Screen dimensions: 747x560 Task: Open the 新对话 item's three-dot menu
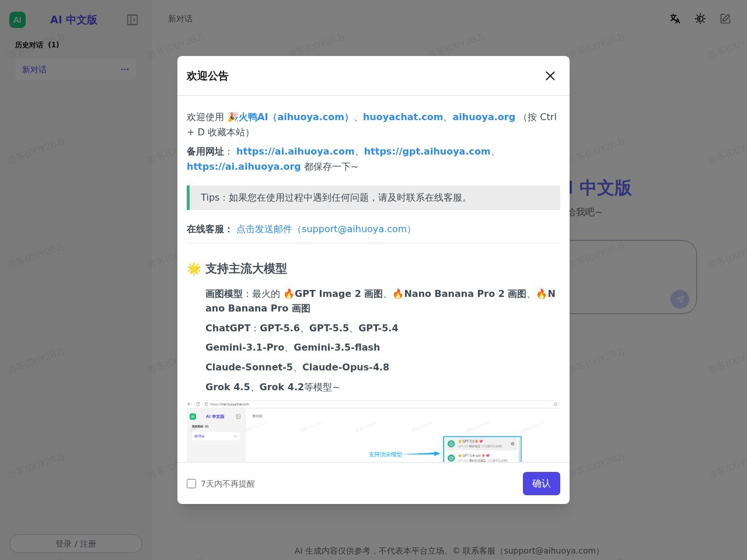point(125,69)
